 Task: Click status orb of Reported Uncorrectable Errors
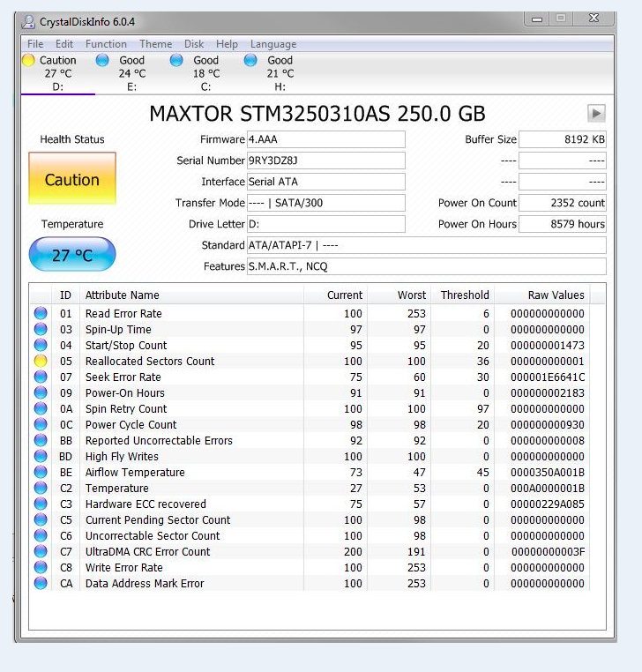coord(41,440)
